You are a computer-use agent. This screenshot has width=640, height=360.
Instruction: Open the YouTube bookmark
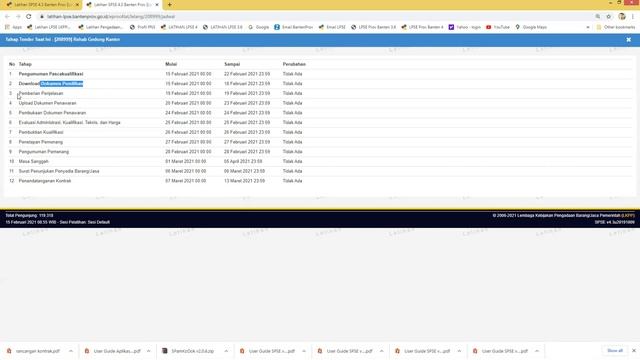pos(498,27)
